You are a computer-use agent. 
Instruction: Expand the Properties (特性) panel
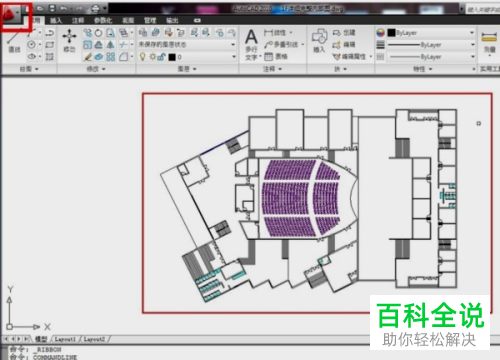point(423,69)
